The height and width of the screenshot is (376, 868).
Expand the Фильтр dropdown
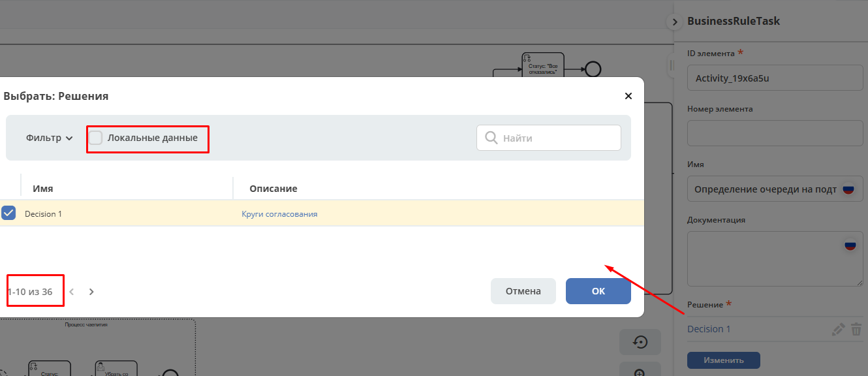pos(50,138)
